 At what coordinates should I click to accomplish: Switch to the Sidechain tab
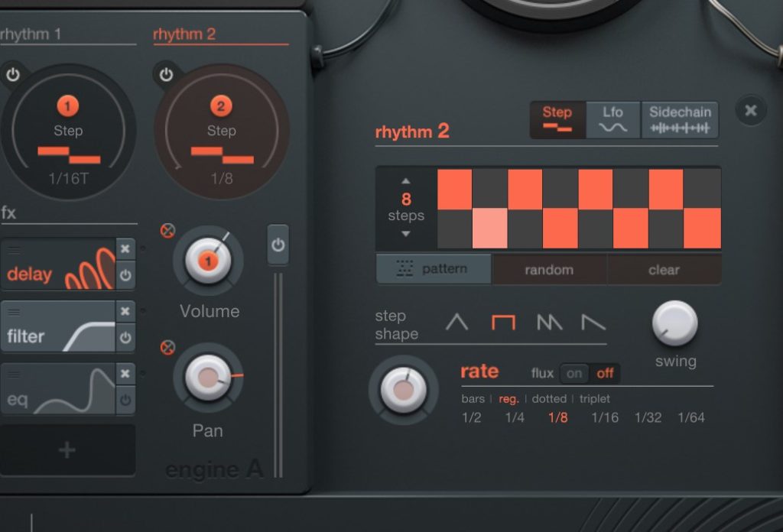pos(680,120)
